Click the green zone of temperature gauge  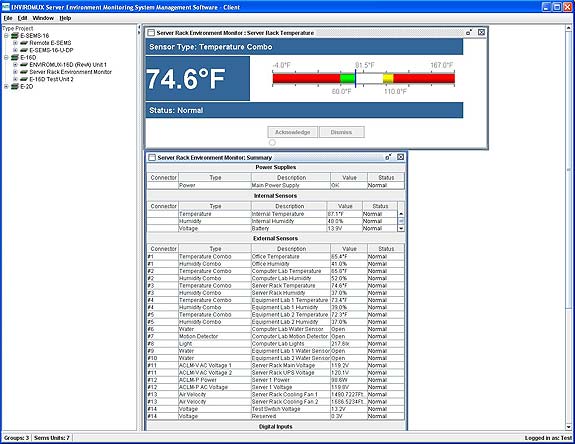pyautogui.click(x=347, y=78)
